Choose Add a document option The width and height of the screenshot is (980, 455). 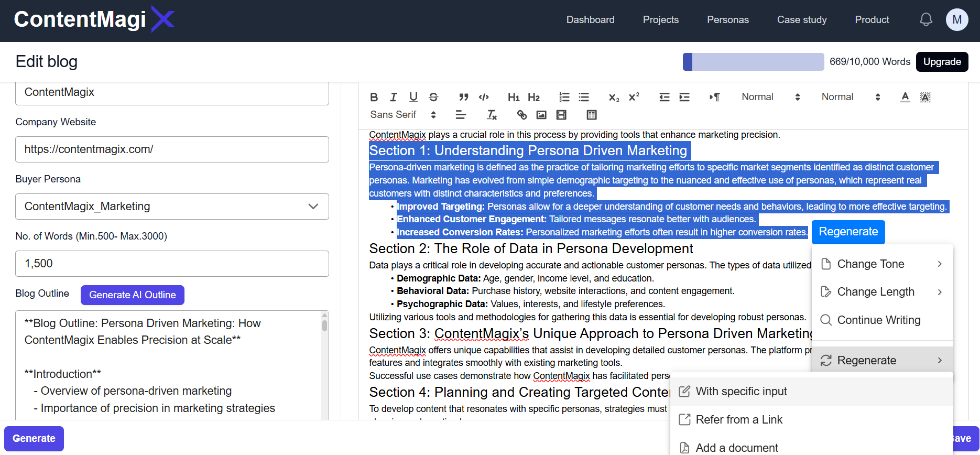click(811, 448)
